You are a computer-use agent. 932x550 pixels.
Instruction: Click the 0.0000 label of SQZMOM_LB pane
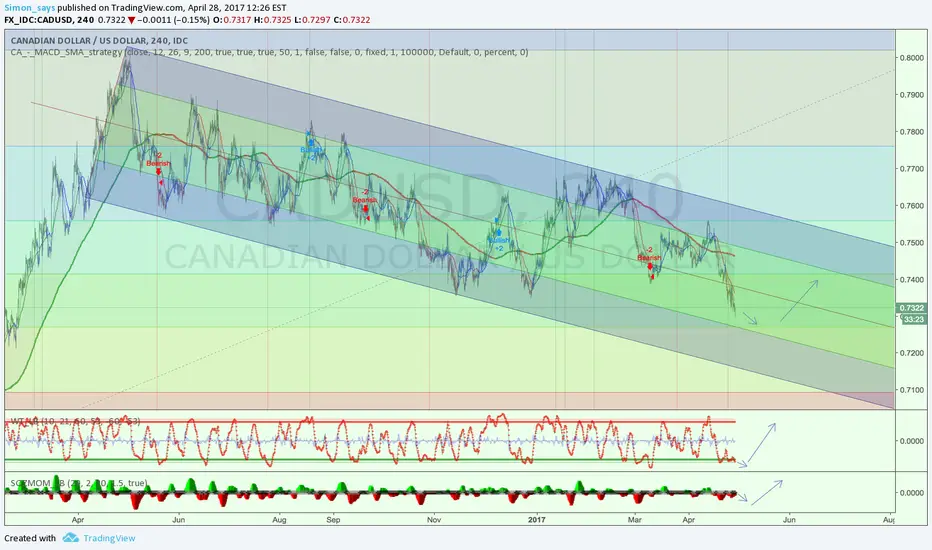coord(912,493)
